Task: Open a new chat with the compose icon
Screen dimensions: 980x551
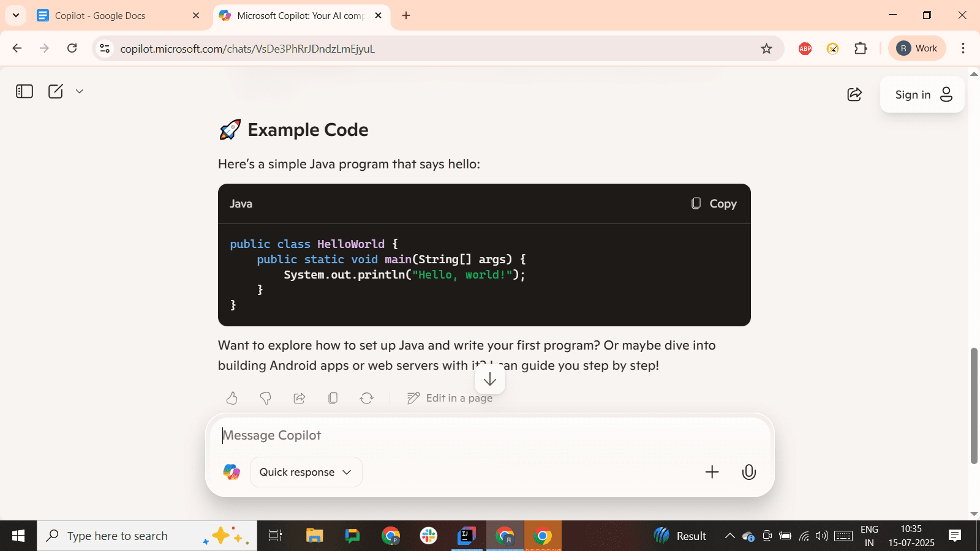Action: point(56,91)
